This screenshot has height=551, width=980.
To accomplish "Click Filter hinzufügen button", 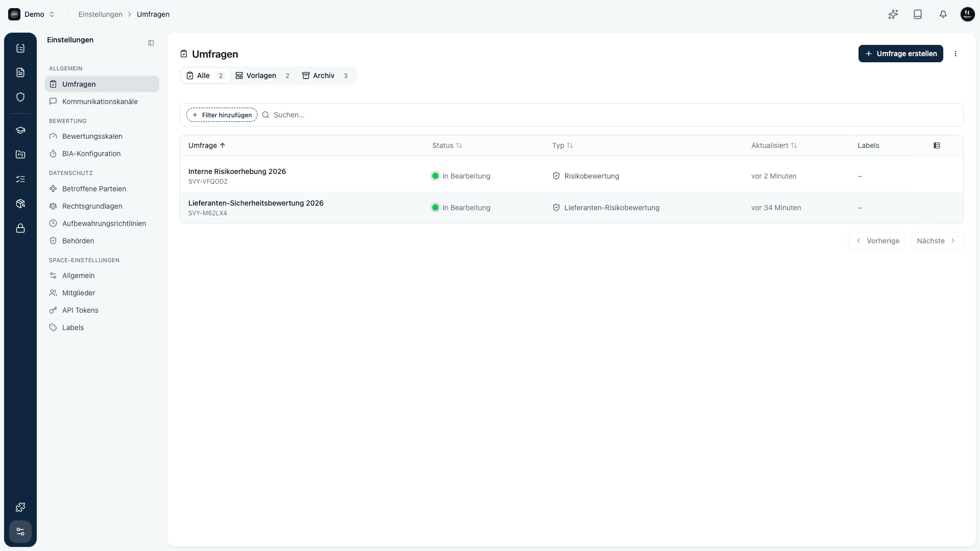I will 222,115.
